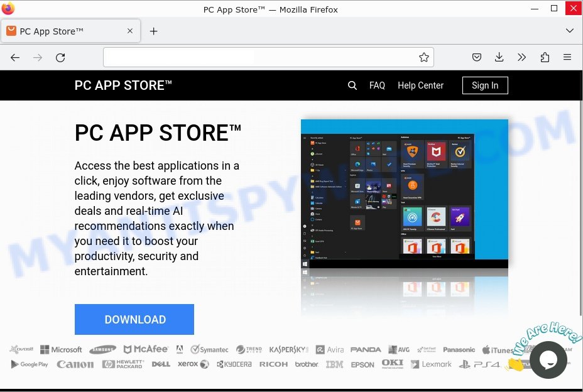The image size is (583, 392).
Task: Open the extensions puzzle icon
Action: 545,57
